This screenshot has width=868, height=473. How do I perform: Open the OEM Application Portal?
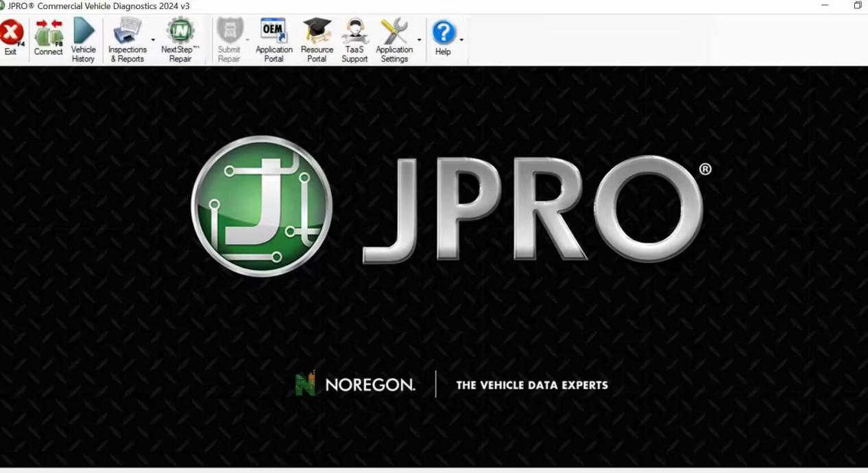click(274, 33)
